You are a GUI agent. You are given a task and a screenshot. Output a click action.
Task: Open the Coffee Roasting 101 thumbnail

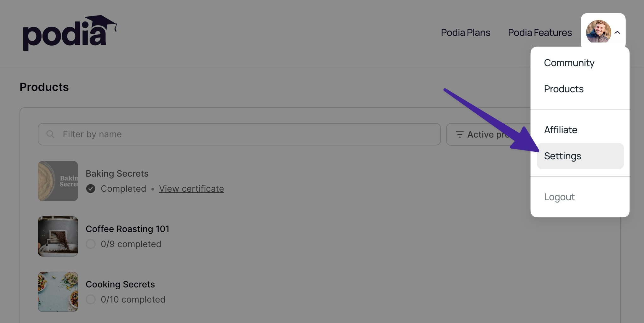58,236
